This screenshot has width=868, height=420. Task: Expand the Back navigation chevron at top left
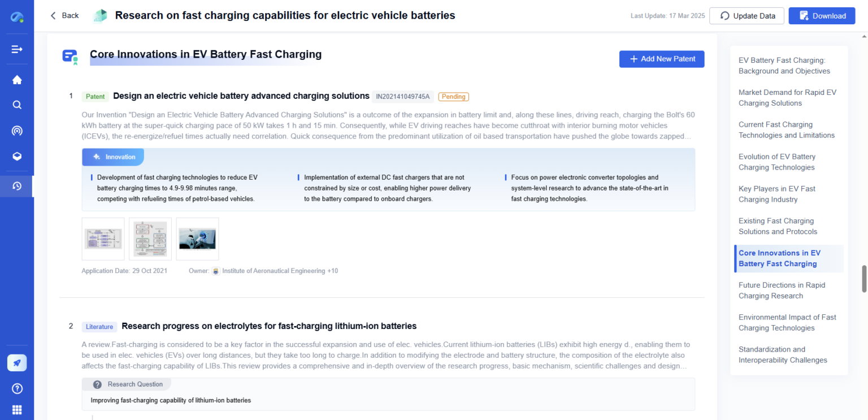[52, 15]
